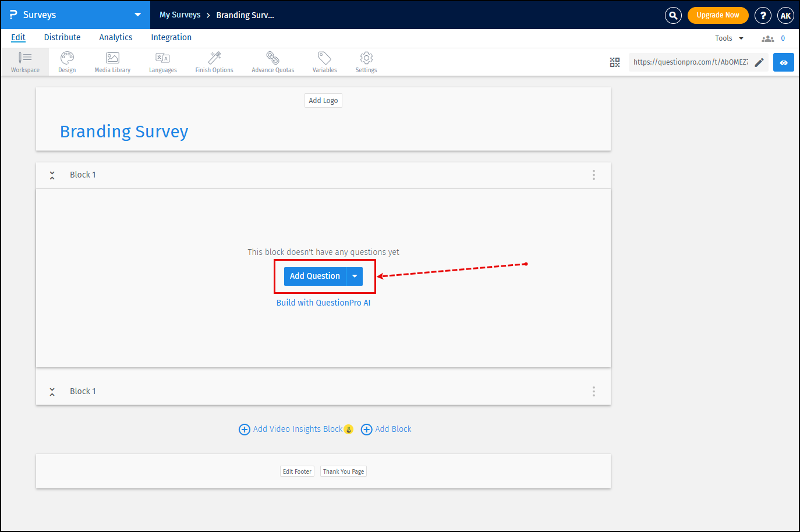Toggle survey preview with the eye icon

tap(783, 62)
